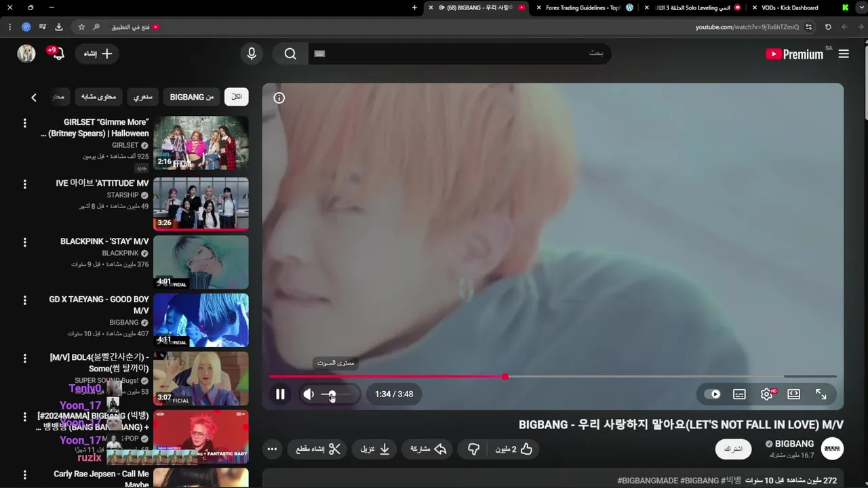Open the IVE 'ATTITUDE' MV thumbnail
The image size is (868, 488).
pyautogui.click(x=201, y=204)
